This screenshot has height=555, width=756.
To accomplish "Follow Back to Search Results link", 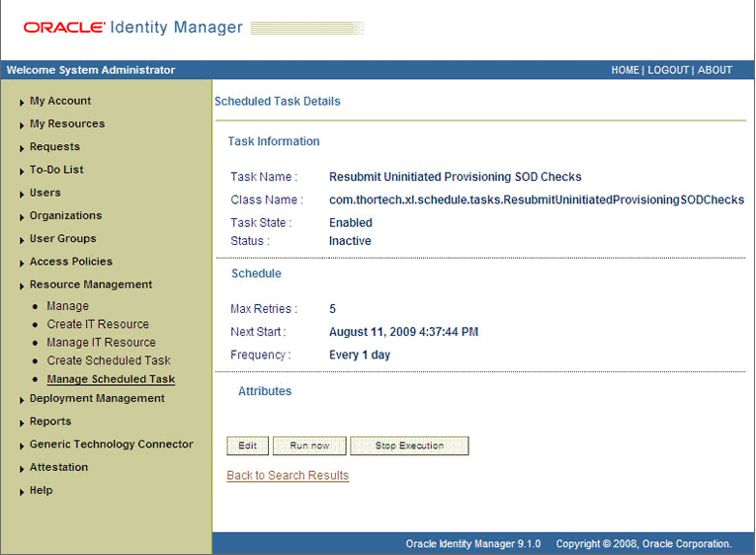I will click(x=288, y=476).
